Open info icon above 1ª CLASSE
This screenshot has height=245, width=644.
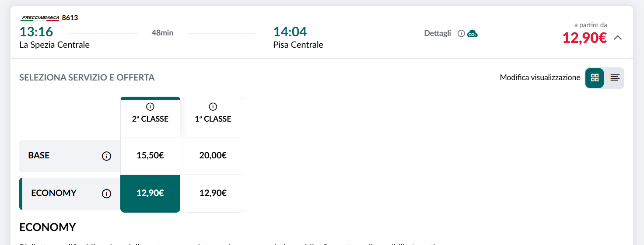tap(213, 106)
